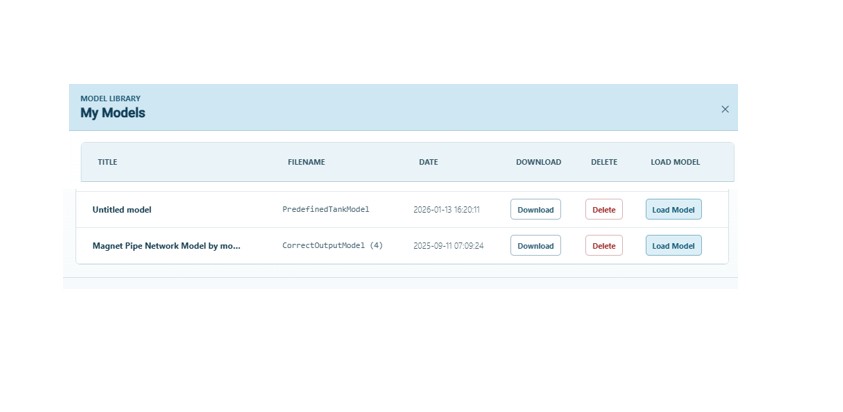Load the Magnet Pipe Network Model
The height and width of the screenshot is (412, 843).
tap(674, 246)
